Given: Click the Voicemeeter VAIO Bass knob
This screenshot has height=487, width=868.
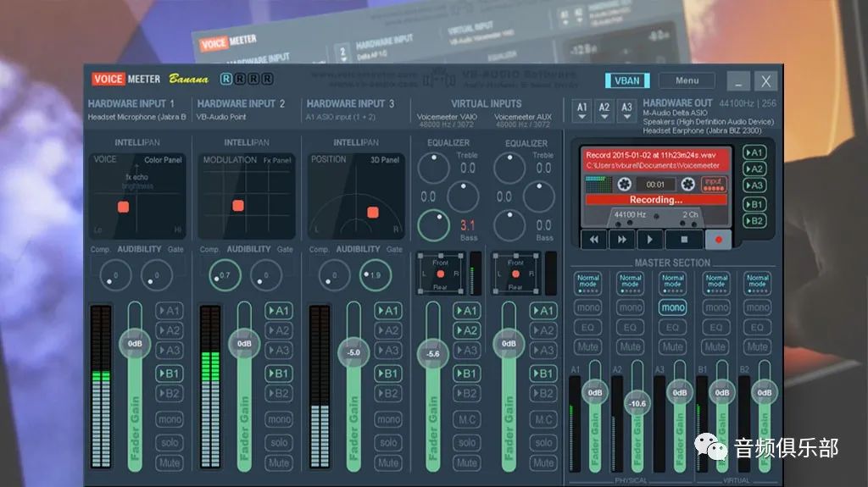Looking at the screenshot, I should coord(433,226).
